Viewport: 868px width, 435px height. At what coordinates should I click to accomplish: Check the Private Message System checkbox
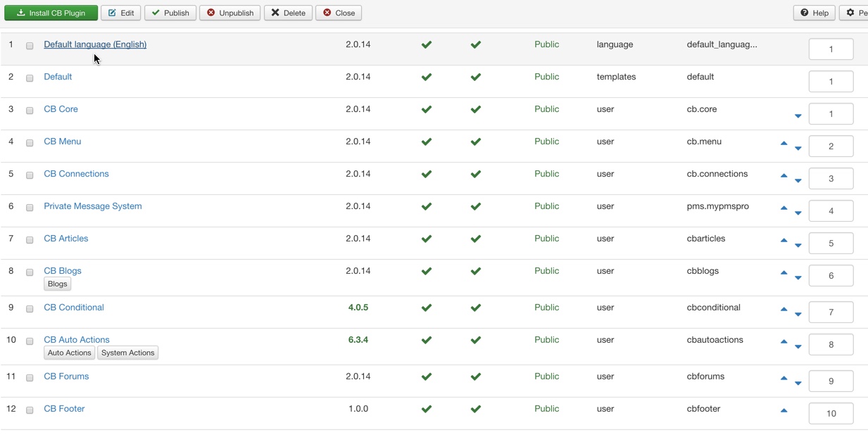(30, 208)
